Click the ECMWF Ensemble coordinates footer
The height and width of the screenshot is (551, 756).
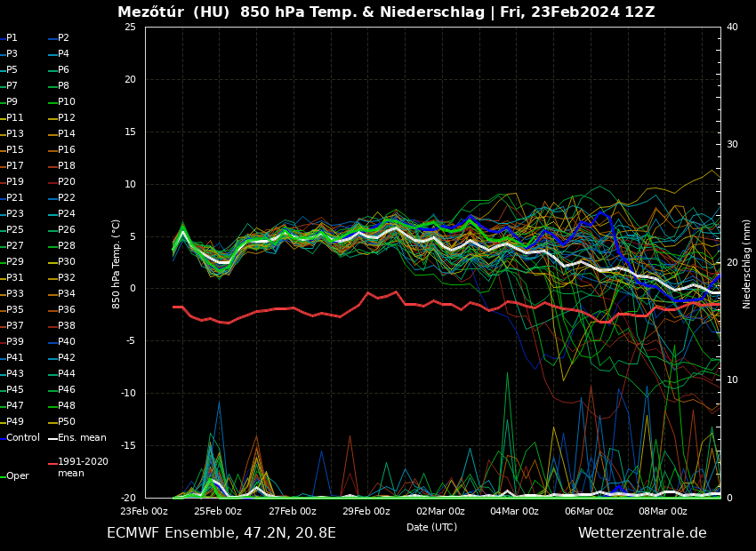pos(221,533)
